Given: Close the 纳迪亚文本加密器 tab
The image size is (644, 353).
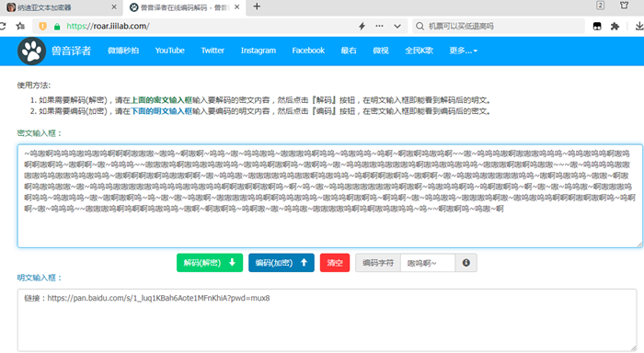Looking at the screenshot, I should point(114,7).
